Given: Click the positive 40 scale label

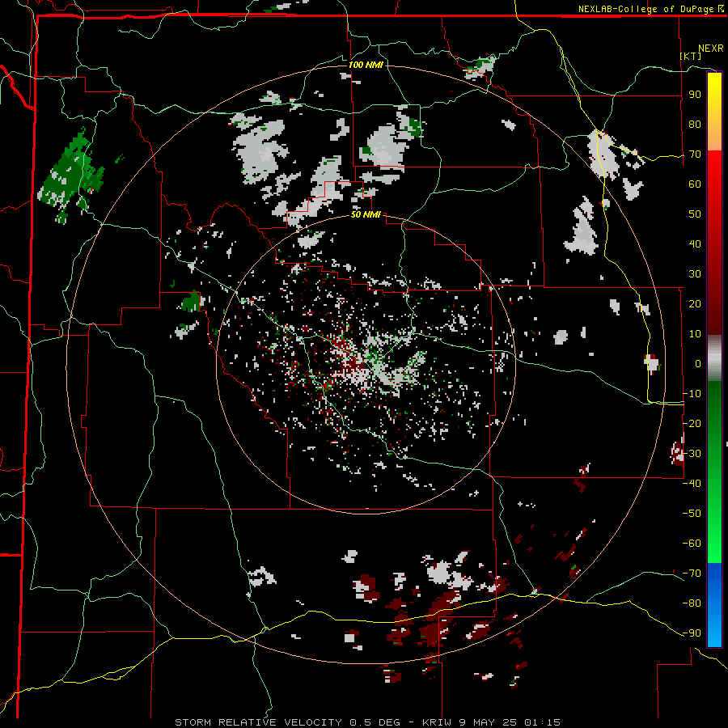Looking at the screenshot, I should pyautogui.click(x=695, y=244).
